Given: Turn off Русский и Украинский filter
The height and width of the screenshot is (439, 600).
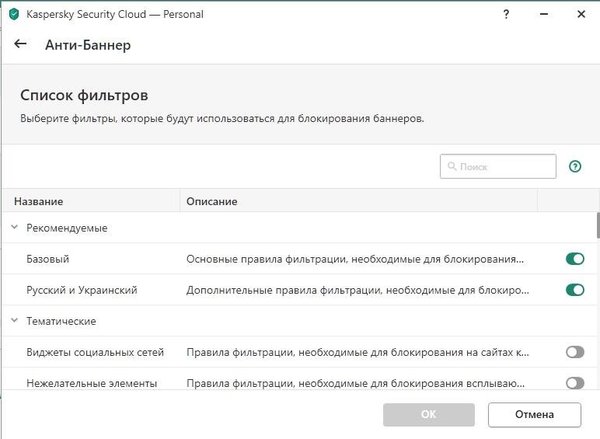Looking at the screenshot, I should (x=574, y=290).
